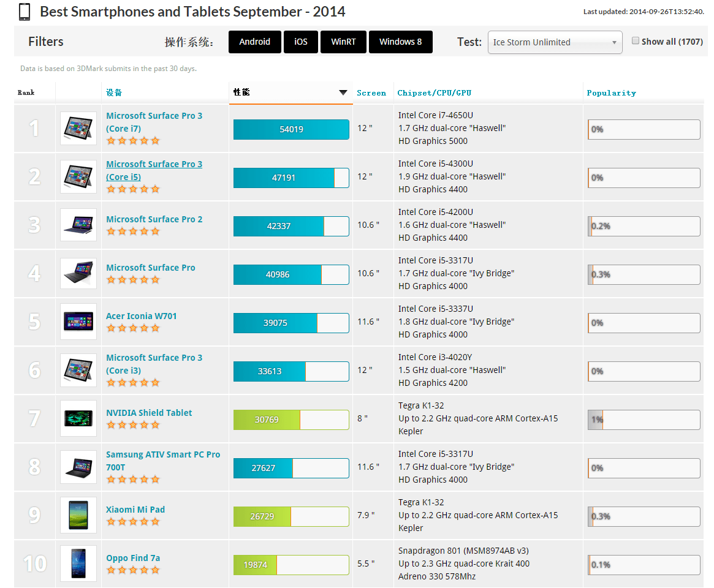
Task: Select the Oppo Find 7a phone image
Action: 78,563
